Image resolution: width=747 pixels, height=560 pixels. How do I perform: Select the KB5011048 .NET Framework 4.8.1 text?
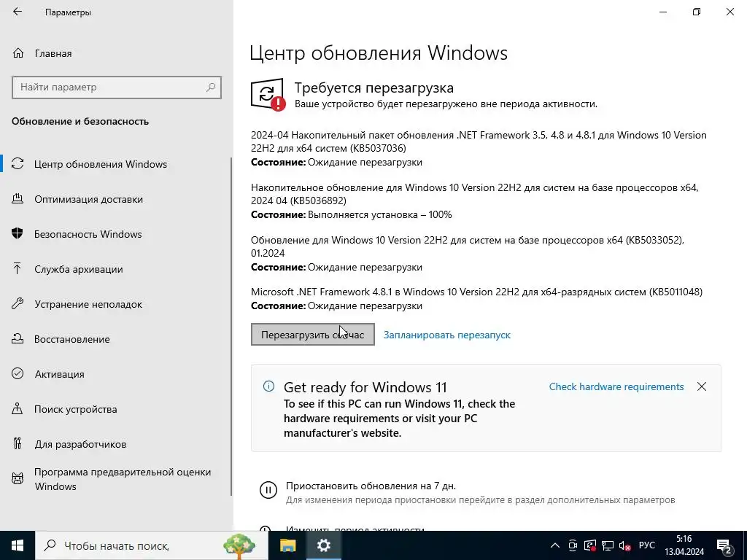point(476,292)
